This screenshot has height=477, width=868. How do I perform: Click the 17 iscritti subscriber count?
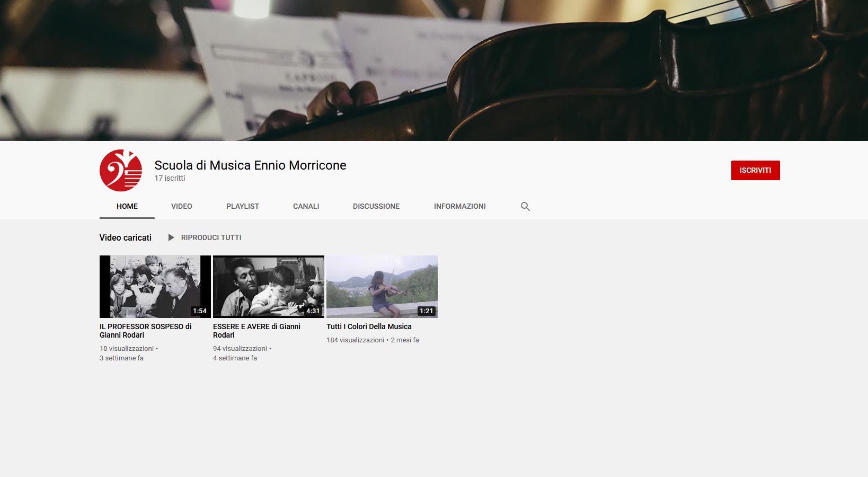[x=170, y=178]
